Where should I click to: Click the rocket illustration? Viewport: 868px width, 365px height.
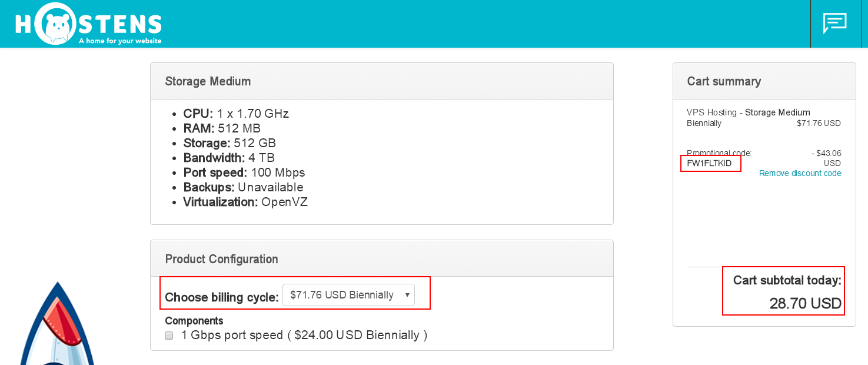57,323
